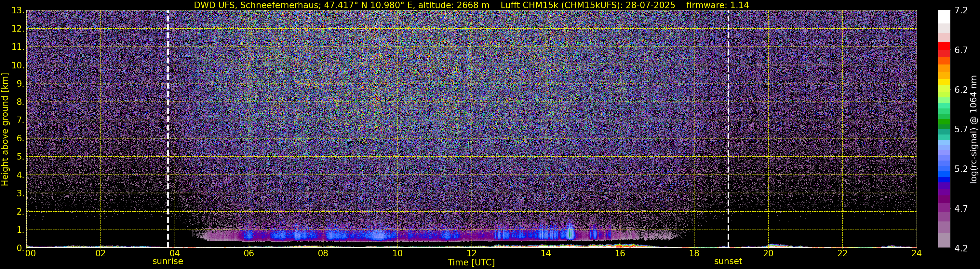
Task: Click the 18 tick label on time axis
Action: [694, 253]
